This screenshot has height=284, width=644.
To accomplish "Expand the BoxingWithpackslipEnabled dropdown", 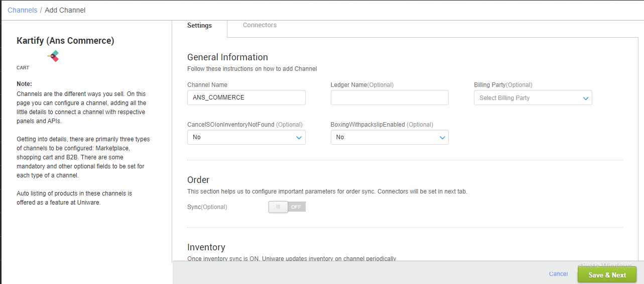I will point(390,137).
